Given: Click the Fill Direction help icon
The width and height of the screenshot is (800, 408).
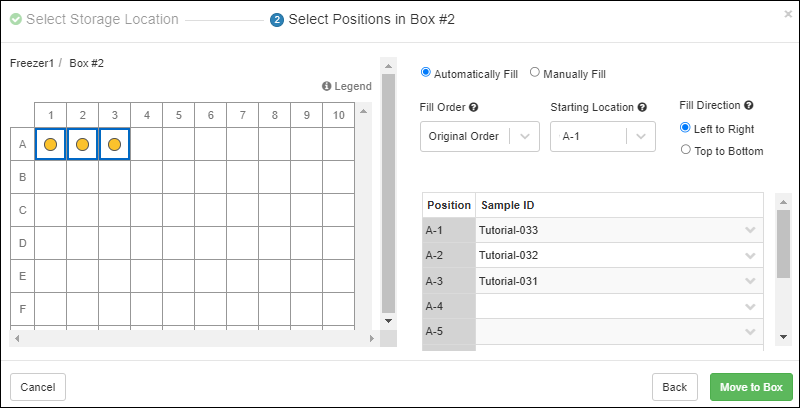Looking at the screenshot, I should click(748, 105).
